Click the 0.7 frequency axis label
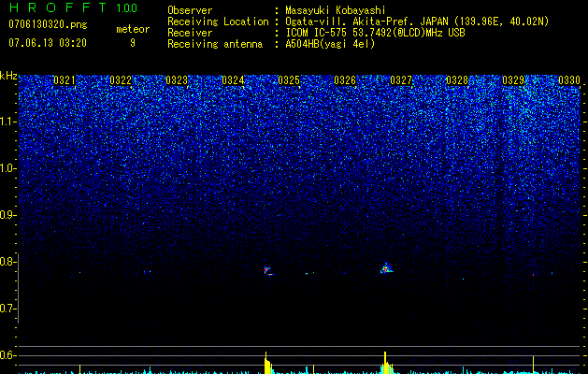The height and width of the screenshot is (374, 588). click(7, 309)
